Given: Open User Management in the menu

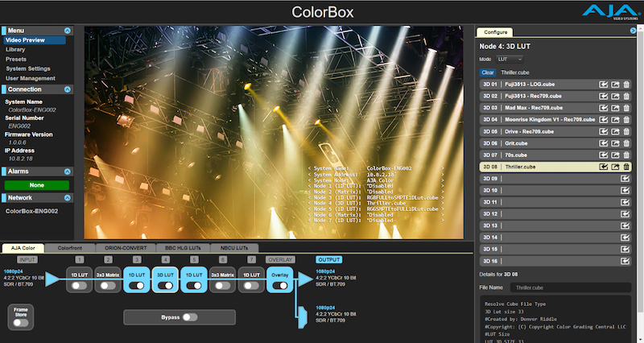Looking at the screenshot, I should 31,78.
